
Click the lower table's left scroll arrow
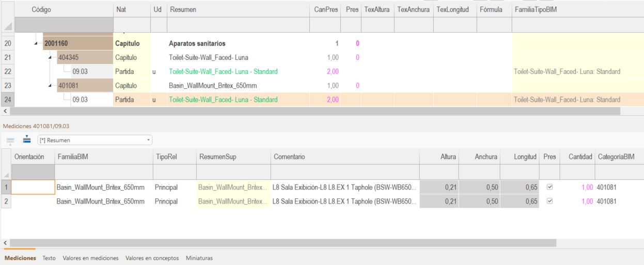(x=5, y=243)
